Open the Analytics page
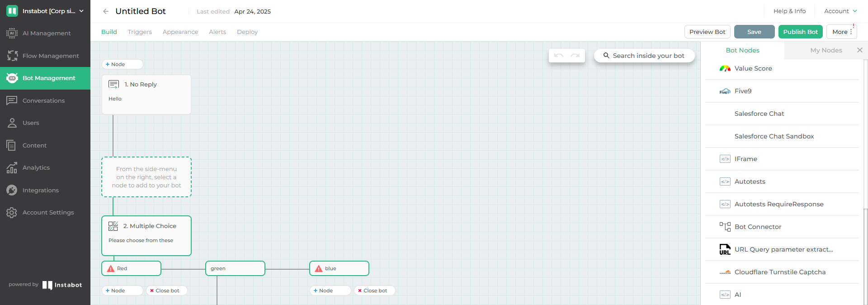 (45, 168)
